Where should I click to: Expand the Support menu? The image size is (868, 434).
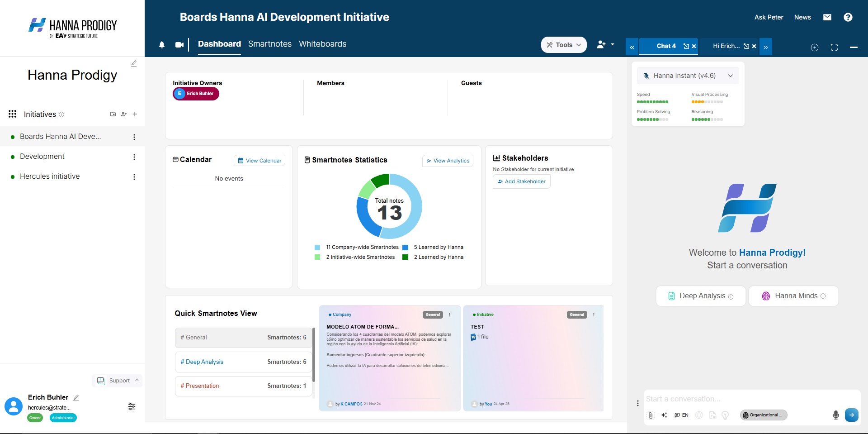pos(117,381)
